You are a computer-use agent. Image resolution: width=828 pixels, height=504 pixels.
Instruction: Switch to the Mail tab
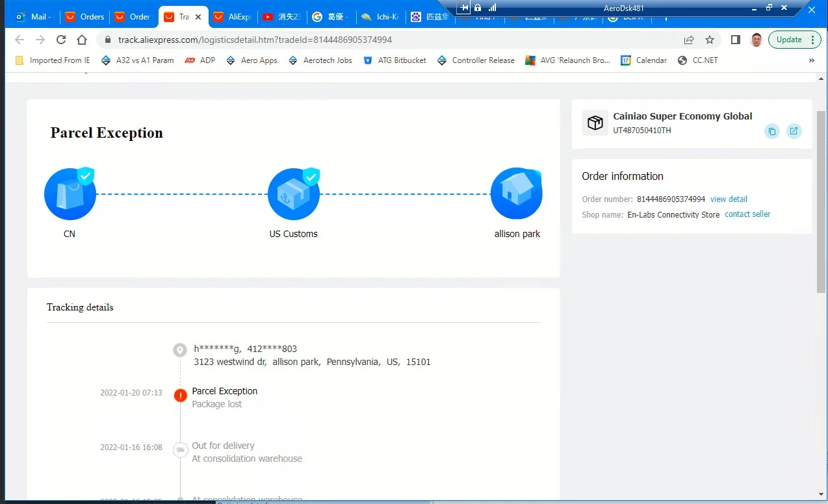(33, 17)
